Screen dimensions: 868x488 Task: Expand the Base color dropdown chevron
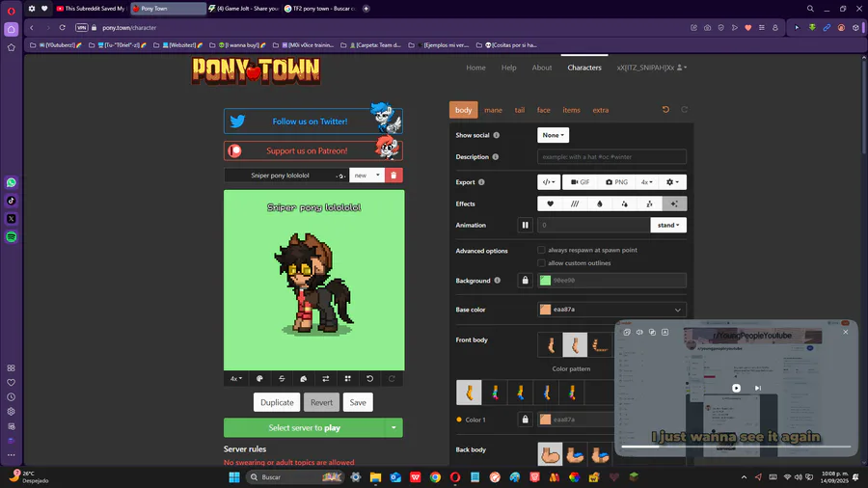[x=678, y=310]
